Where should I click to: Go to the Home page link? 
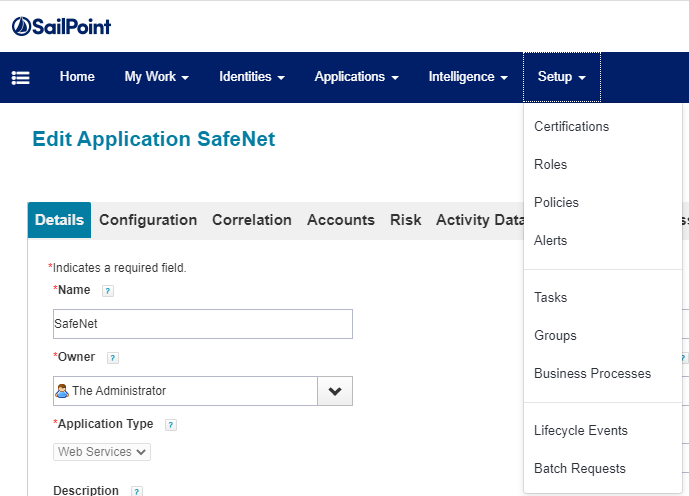click(77, 77)
